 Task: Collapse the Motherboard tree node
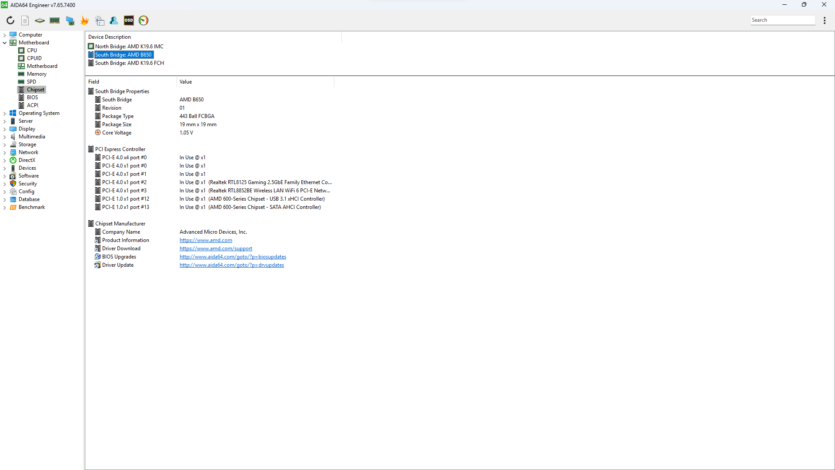(x=5, y=43)
